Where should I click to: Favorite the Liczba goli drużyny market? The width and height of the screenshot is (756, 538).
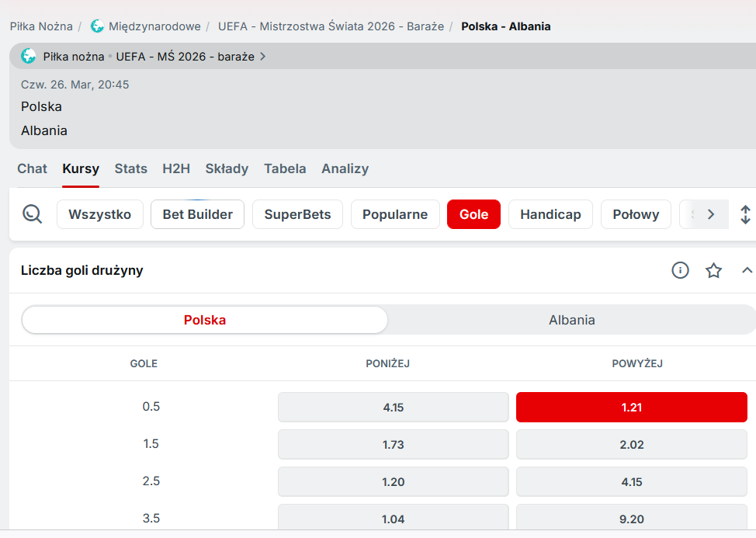tap(713, 270)
